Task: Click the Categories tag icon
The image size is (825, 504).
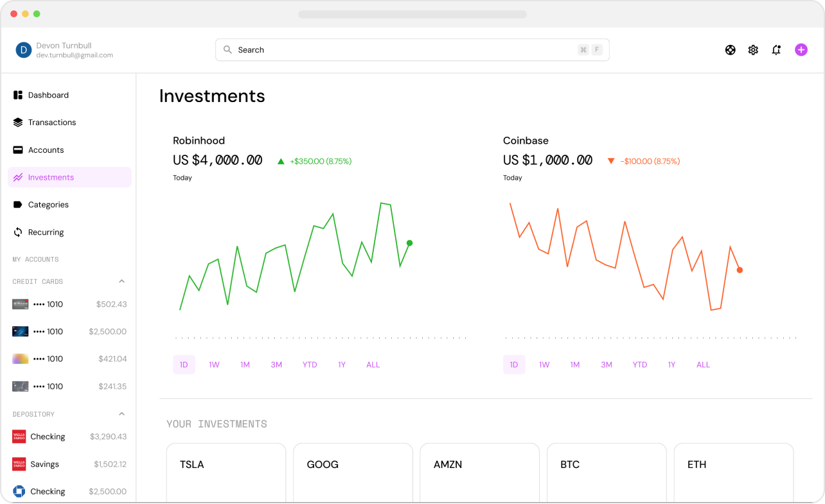Action: coord(18,205)
